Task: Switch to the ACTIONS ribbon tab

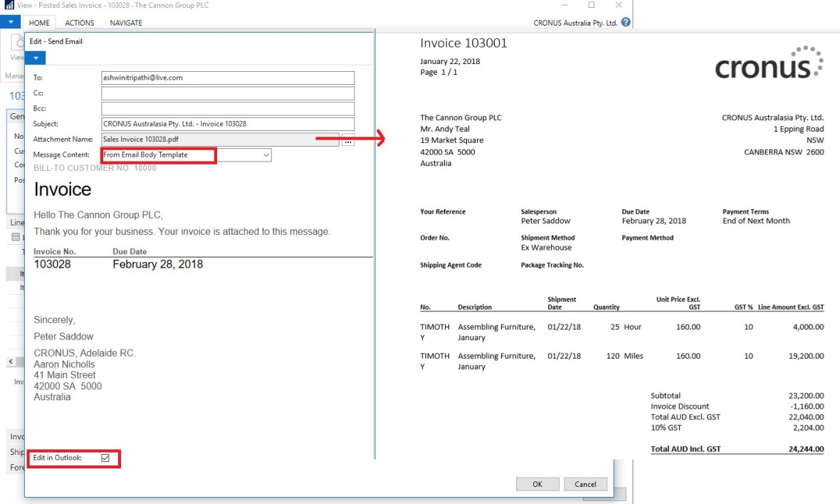Action: tap(80, 23)
